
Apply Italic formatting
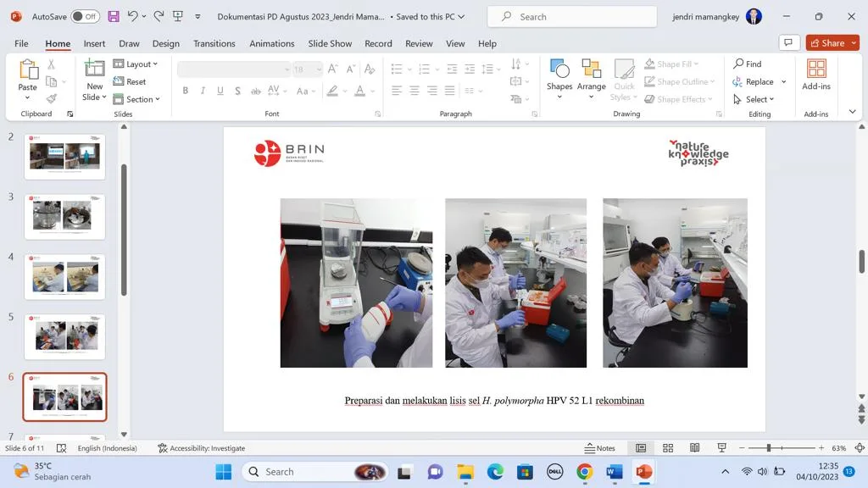click(x=203, y=91)
